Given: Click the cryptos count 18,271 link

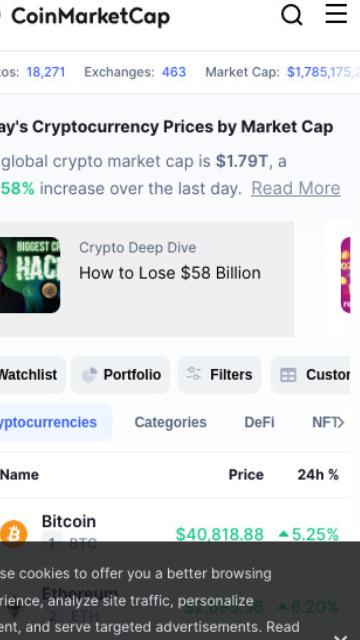Looking at the screenshot, I should click(x=46, y=72).
